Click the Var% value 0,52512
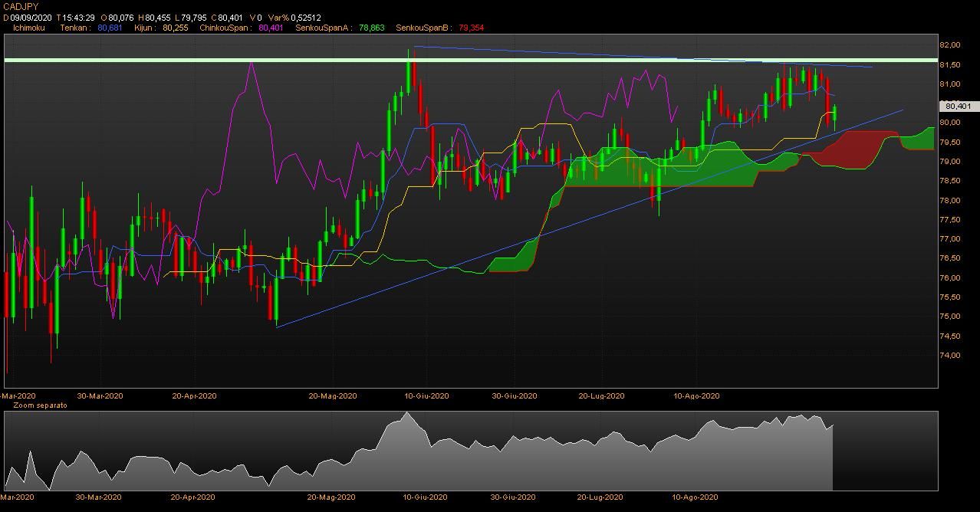980x512 pixels. [305, 17]
